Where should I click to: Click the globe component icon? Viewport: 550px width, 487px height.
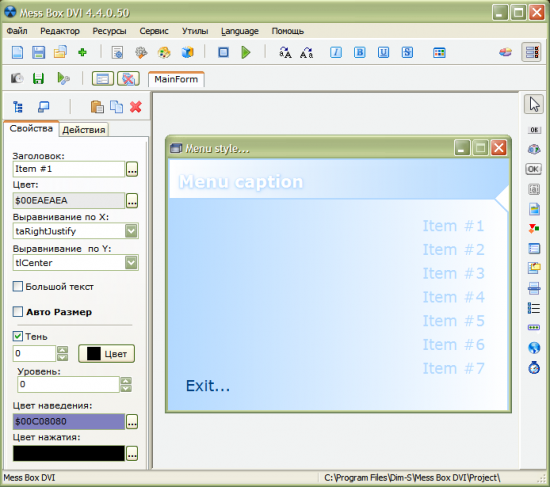(x=534, y=348)
